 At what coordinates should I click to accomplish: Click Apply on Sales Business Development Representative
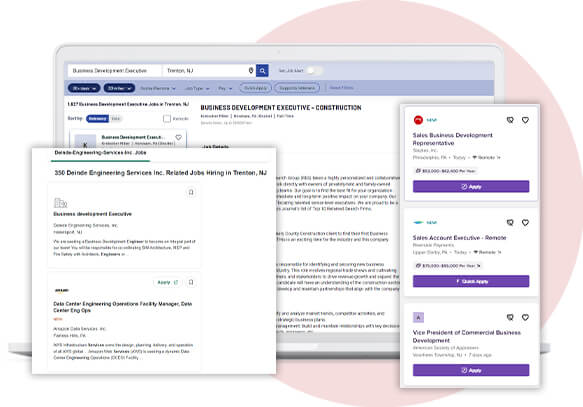click(x=471, y=187)
